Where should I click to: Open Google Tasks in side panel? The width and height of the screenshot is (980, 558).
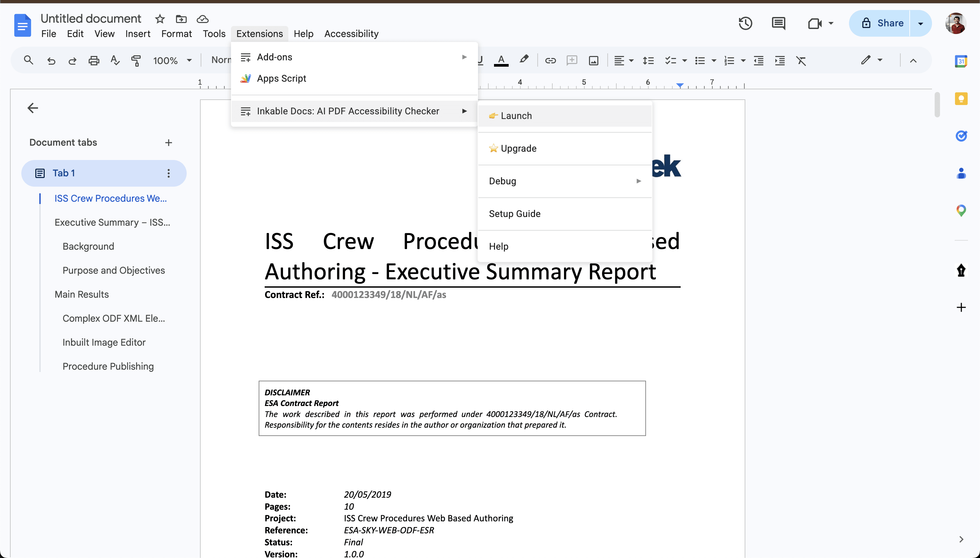coord(962,136)
